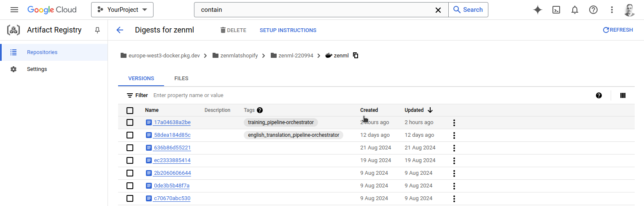This screenshot has width=644, height=206.
Task: Open Settings in the sidebar
Action: (x=54, y=69)
